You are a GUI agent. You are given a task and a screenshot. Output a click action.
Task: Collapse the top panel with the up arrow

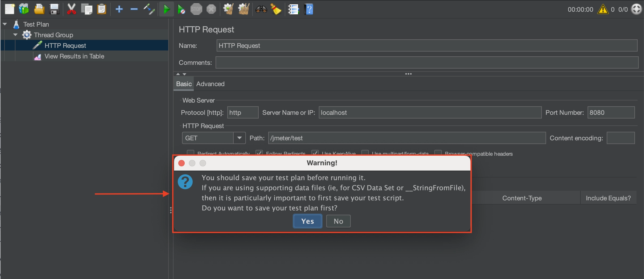click(x=178, y=74)
